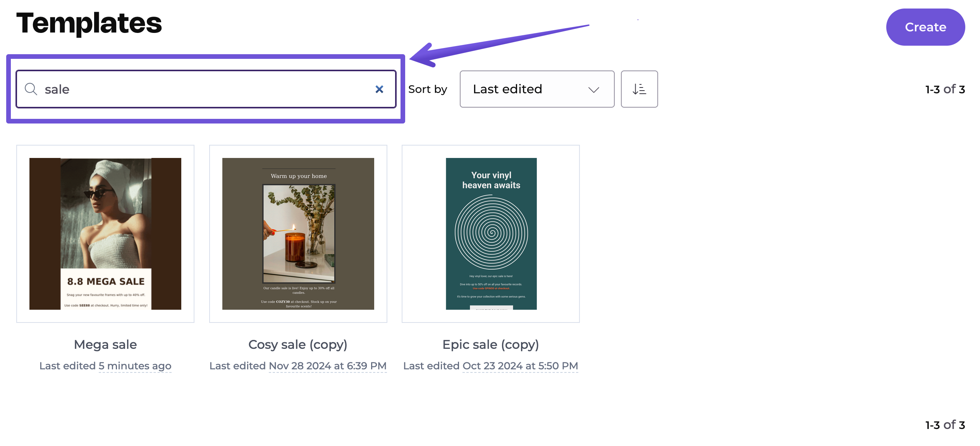Viewport: 980px width, 446px height.
Task: Click the Sort by label
Action: click(428, 89)
